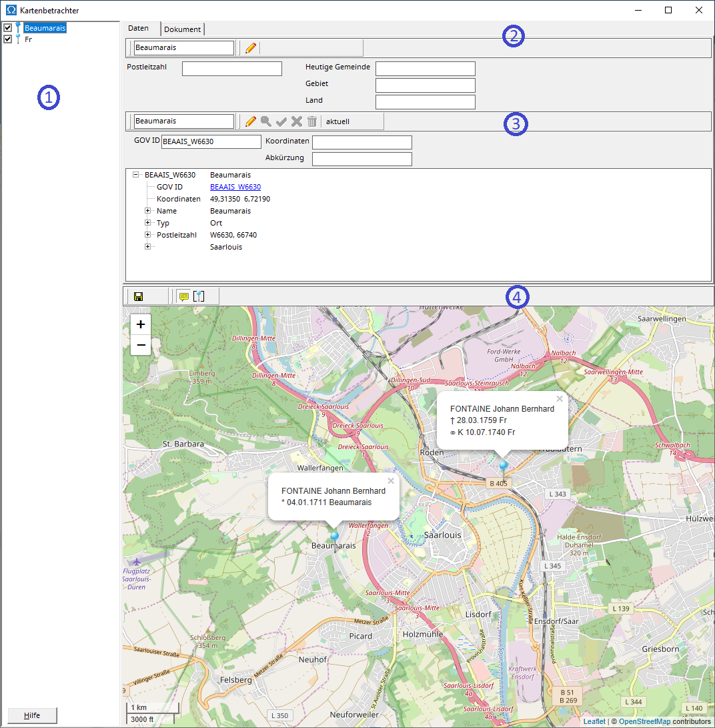Expand the Postleitzahl node in the GOV tree
The width and height of the screenshot is (715, 728).
click(x=148, y=235)
